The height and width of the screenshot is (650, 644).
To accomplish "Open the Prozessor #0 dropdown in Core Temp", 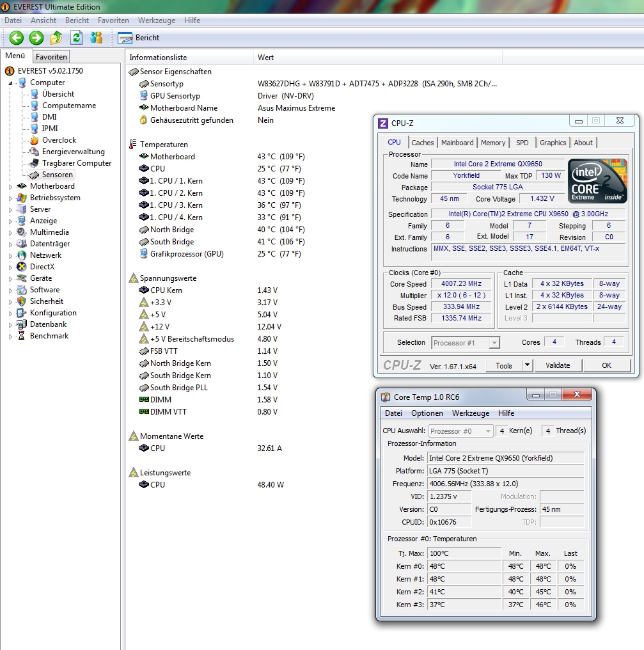I will 461,431.
